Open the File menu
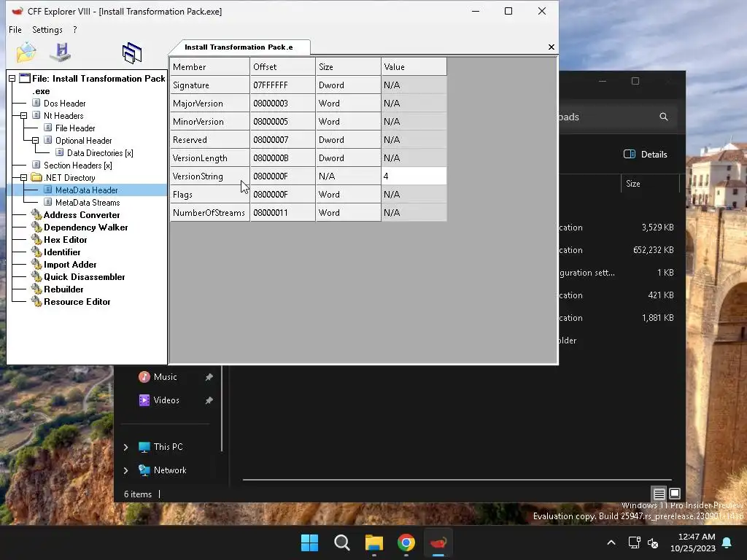The width and height of the screenshot is (747, 560). [15, 29]
